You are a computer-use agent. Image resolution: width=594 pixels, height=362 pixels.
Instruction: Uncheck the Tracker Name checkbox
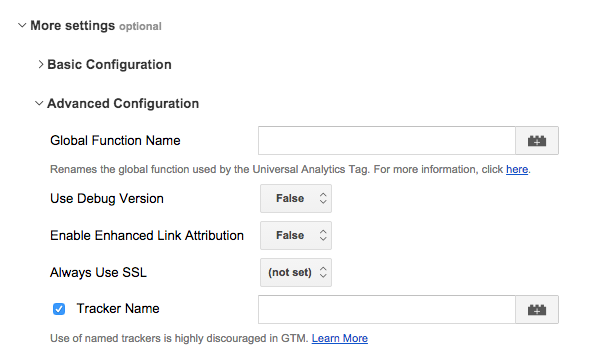click(x=59, y=309)
